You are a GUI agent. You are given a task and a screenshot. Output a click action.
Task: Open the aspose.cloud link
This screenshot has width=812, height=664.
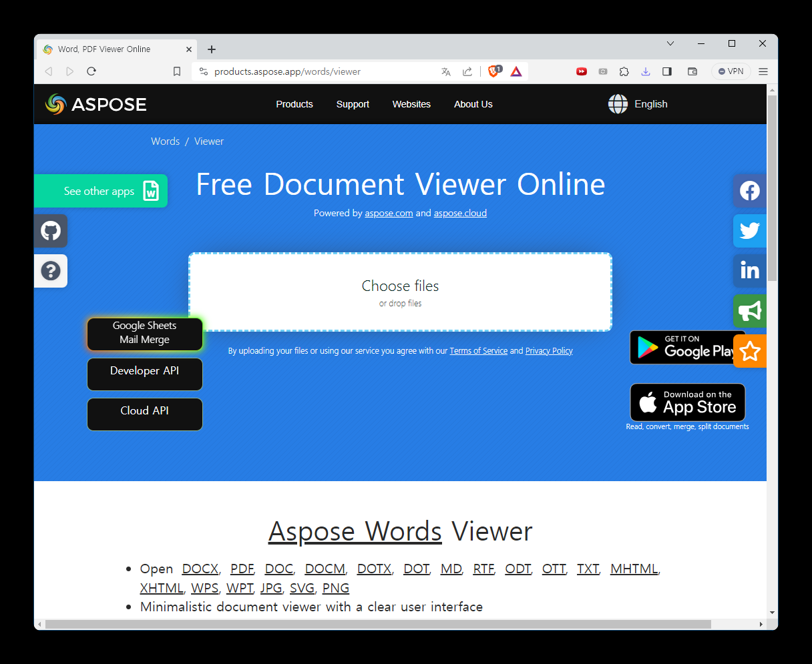click(x=460, y=214)
